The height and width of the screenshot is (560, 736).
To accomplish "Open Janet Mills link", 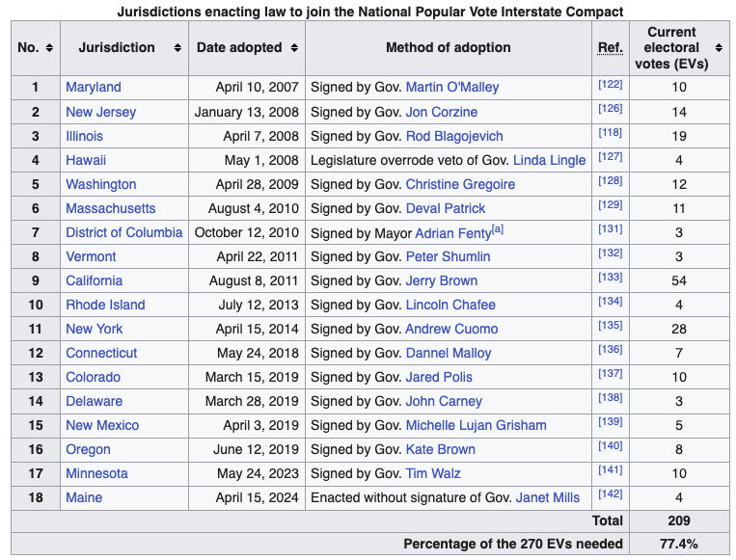I will pyautogui.click(x=548, y=497).
